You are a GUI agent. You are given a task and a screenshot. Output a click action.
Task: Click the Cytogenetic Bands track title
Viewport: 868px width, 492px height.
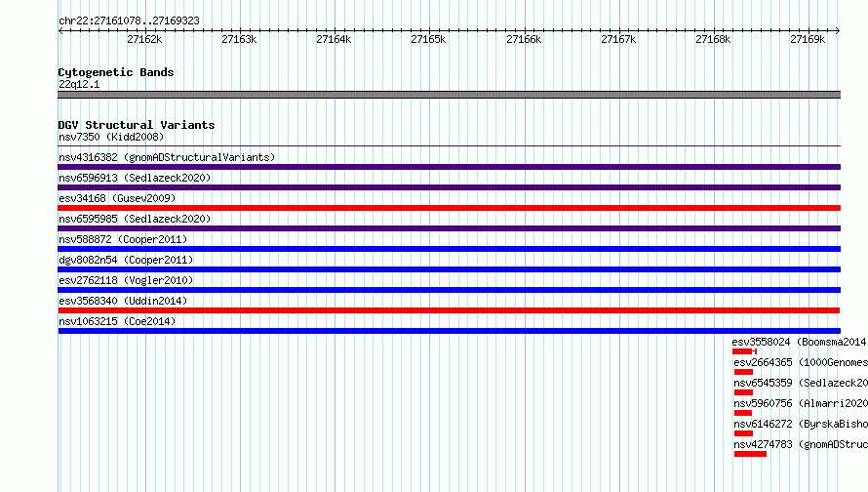pos(116,72)
